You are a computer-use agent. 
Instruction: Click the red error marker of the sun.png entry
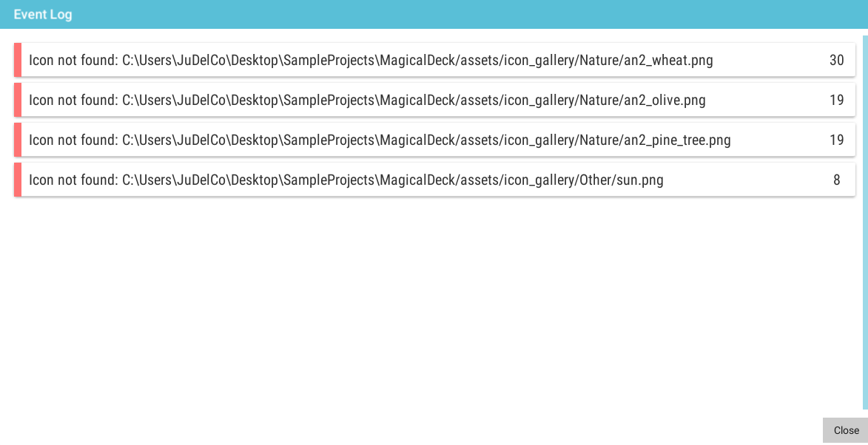click(18, 179)
